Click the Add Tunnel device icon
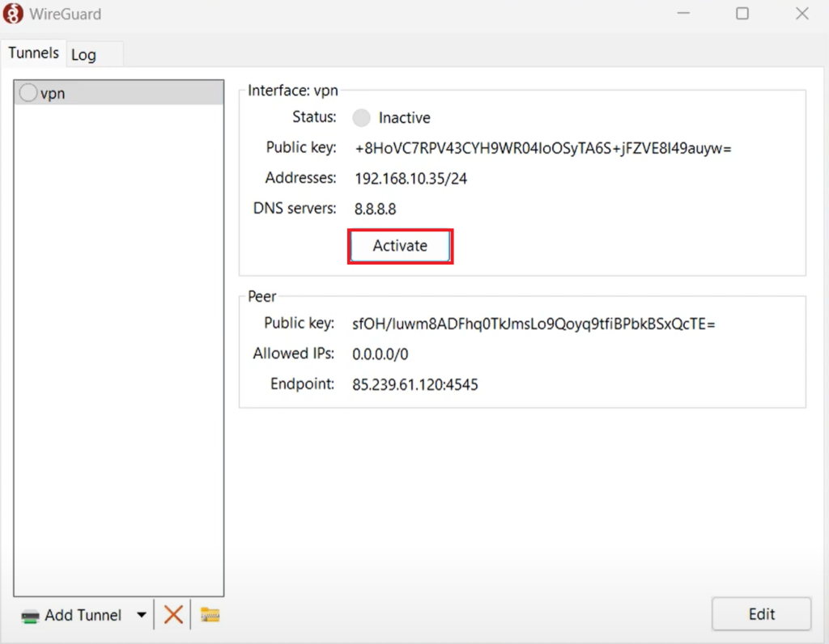 point(28,615)
